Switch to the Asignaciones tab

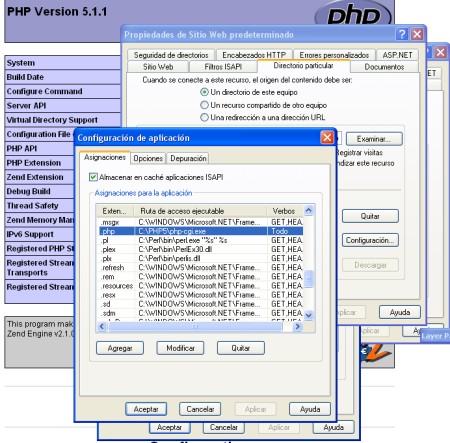[105, 157]
